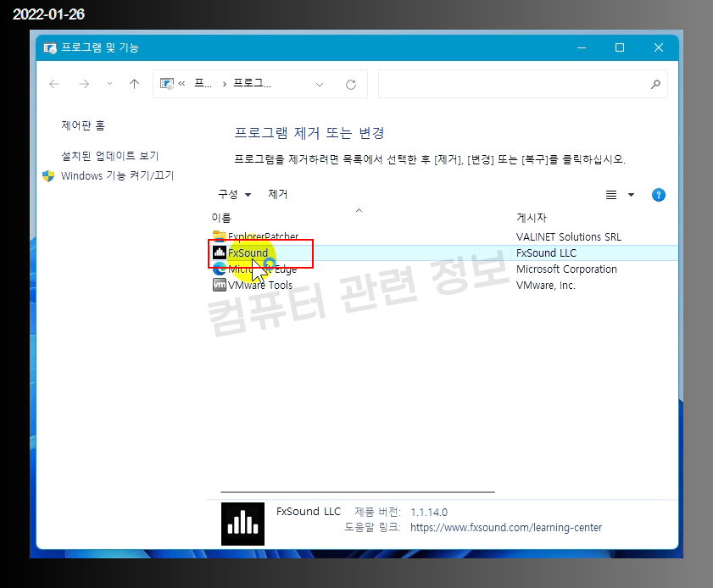713x588 pixels.
Task: Minimize the 프로그램 및 기능 window
Action: click(x=582, y=47)
